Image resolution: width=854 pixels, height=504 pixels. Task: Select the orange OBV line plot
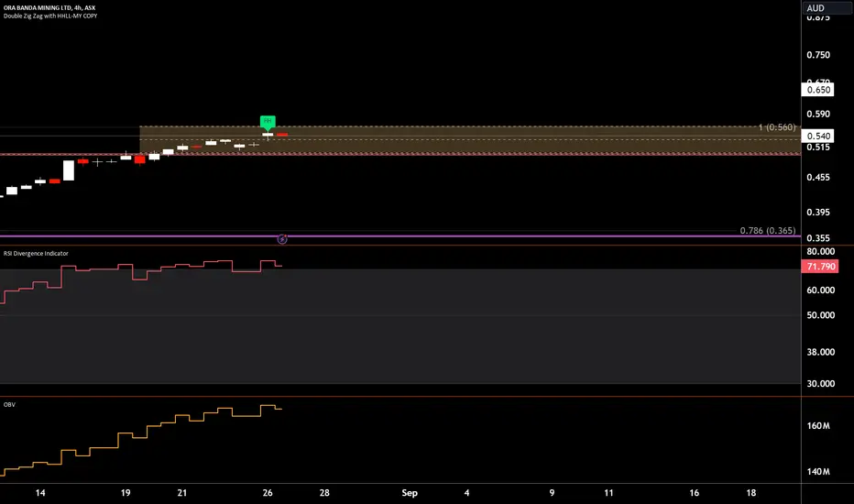pos(140,439)
